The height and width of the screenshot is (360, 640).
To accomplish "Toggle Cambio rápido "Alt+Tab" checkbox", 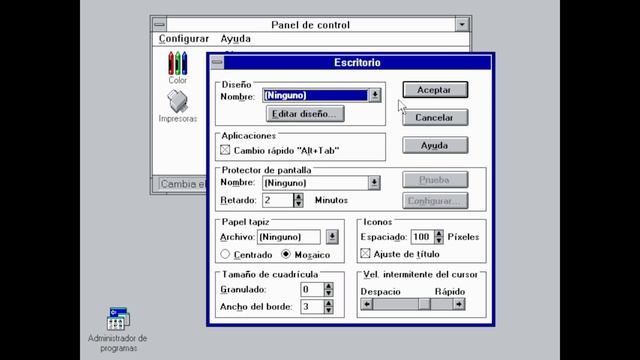I will [225, 150].
